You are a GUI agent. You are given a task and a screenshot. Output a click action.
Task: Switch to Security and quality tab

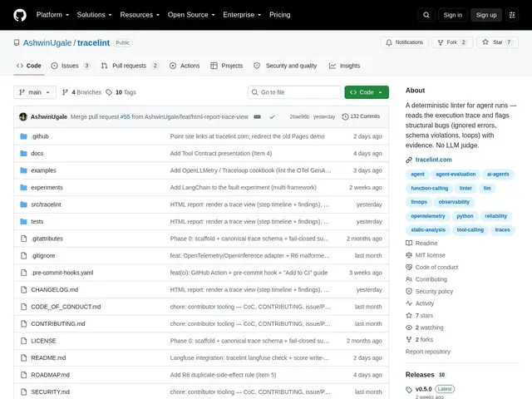pyautogui.click(x=285, y=66)
